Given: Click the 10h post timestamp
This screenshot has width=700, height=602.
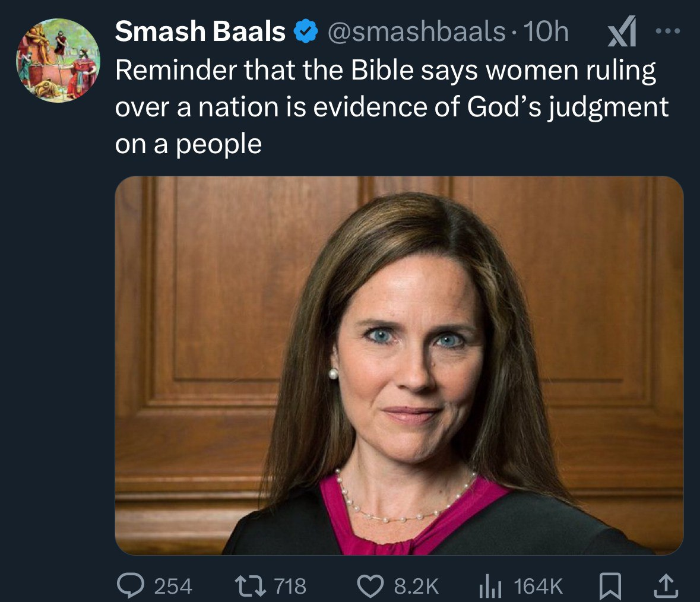Looking at the screenshot, I should pyautogui.click(x=546, y=31).
